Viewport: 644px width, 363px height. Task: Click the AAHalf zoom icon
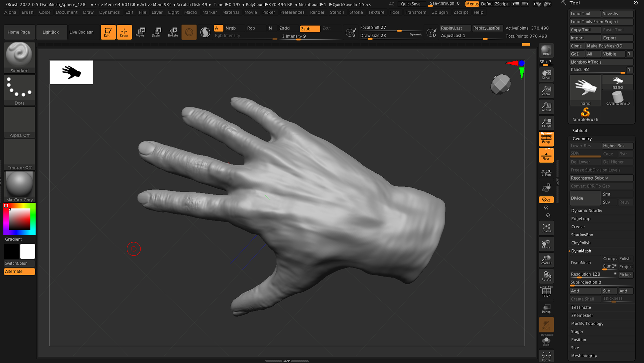pos(546,123)
